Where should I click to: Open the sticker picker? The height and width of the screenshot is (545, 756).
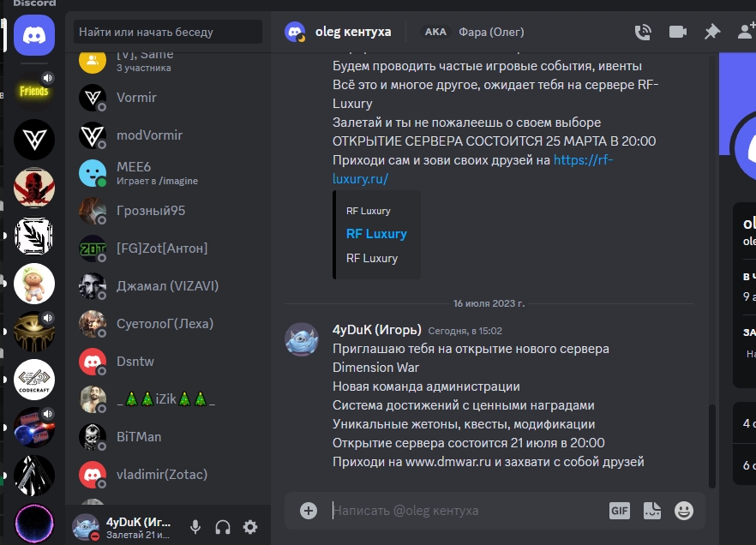[x=652, y=511]
